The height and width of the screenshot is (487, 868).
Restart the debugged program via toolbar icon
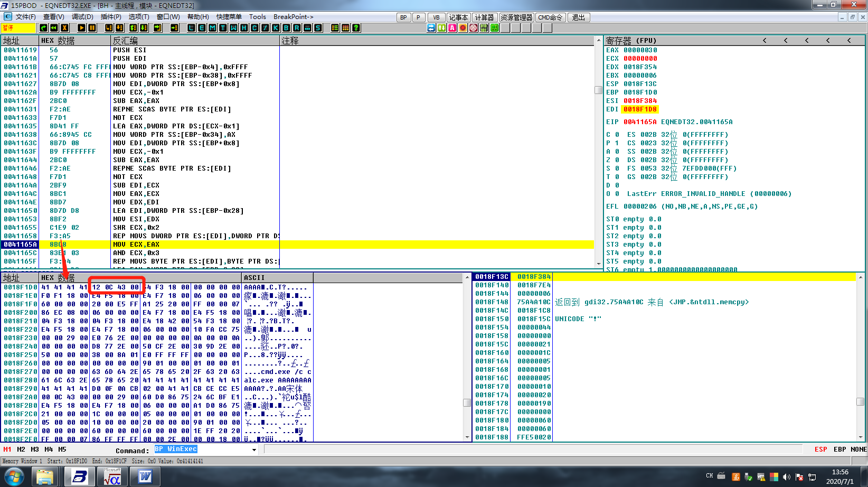tap(44, 28)
